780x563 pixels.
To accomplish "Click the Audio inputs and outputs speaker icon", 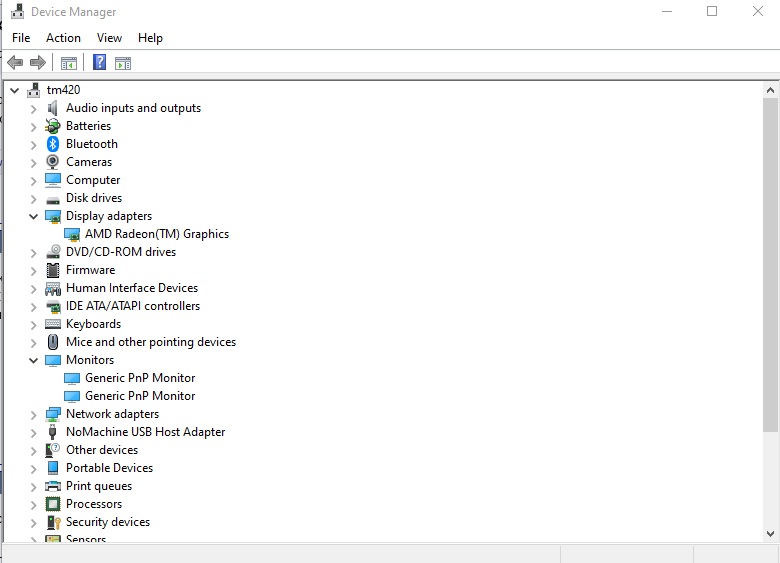I will [53, 108].
